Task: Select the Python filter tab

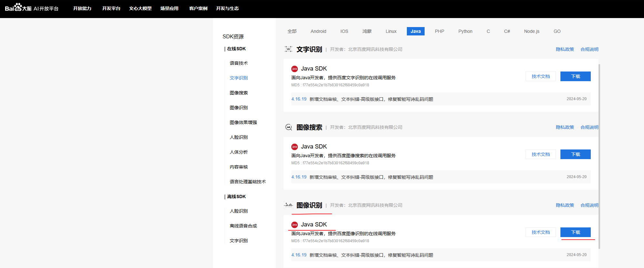Action: [465, 31]
